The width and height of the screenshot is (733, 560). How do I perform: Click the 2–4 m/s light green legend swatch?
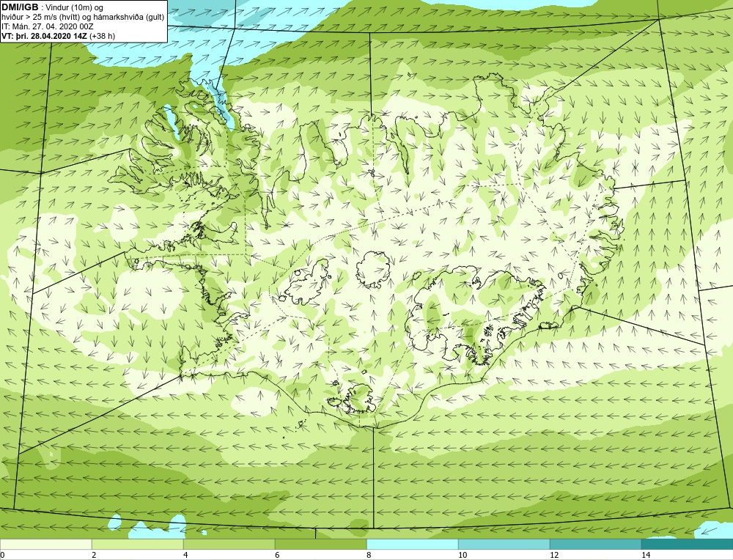[138, 544]
